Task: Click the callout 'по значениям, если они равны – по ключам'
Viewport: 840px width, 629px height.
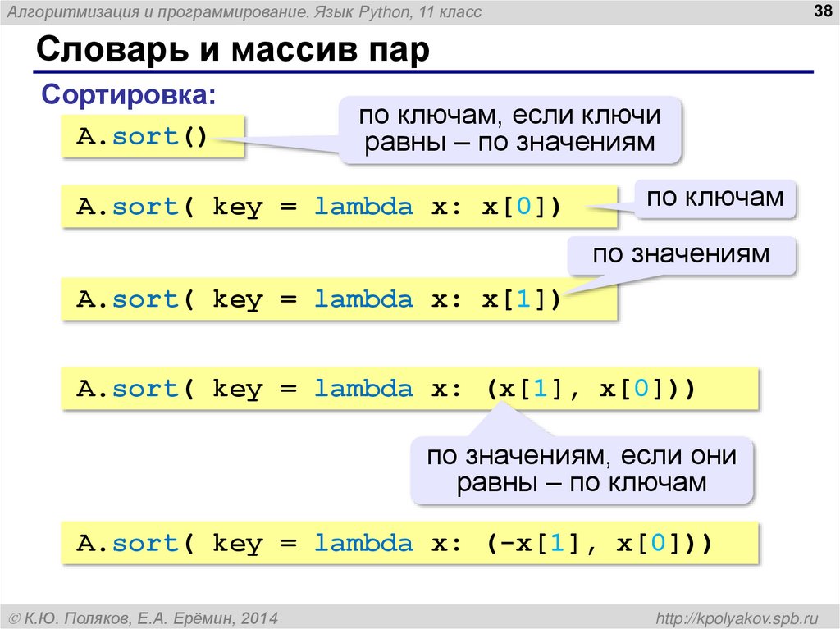Action: pyautogui.click(x=583, y=470)
